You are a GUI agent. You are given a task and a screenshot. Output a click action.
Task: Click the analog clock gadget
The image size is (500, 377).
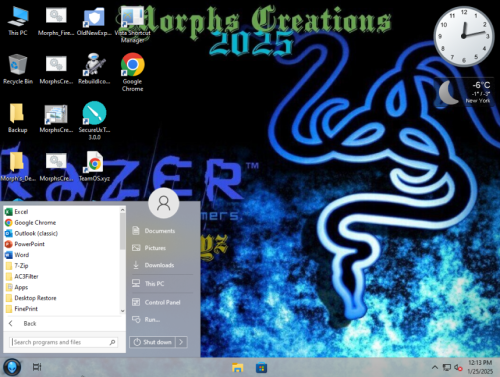point(463,36)
